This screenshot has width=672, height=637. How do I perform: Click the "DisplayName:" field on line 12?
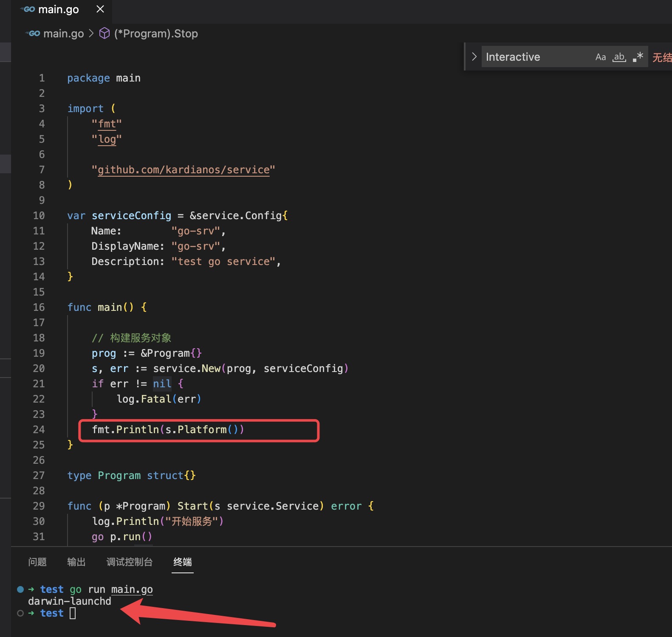point(128,246)
